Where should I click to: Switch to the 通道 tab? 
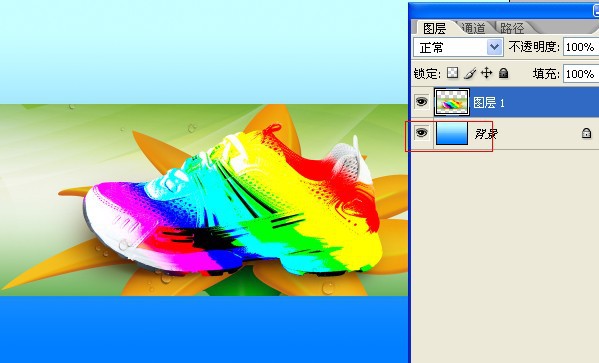pyautogui.click(x=474, y=28)
